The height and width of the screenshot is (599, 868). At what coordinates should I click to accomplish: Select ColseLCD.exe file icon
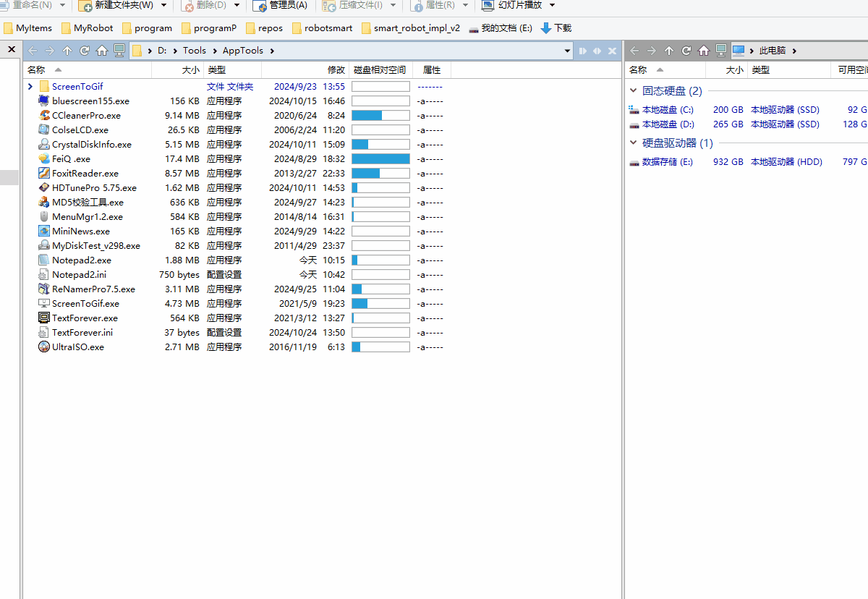(45, 130)
